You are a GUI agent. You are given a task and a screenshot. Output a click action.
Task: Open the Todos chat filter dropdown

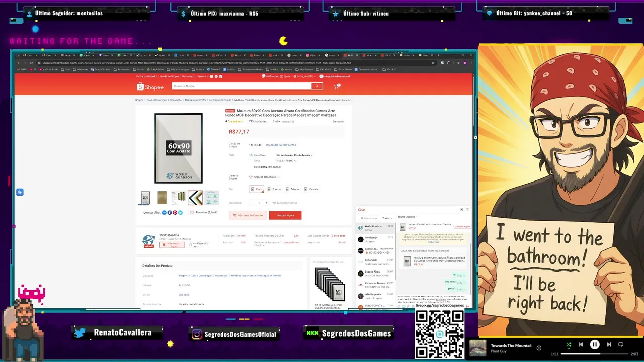tap(386, 218)
